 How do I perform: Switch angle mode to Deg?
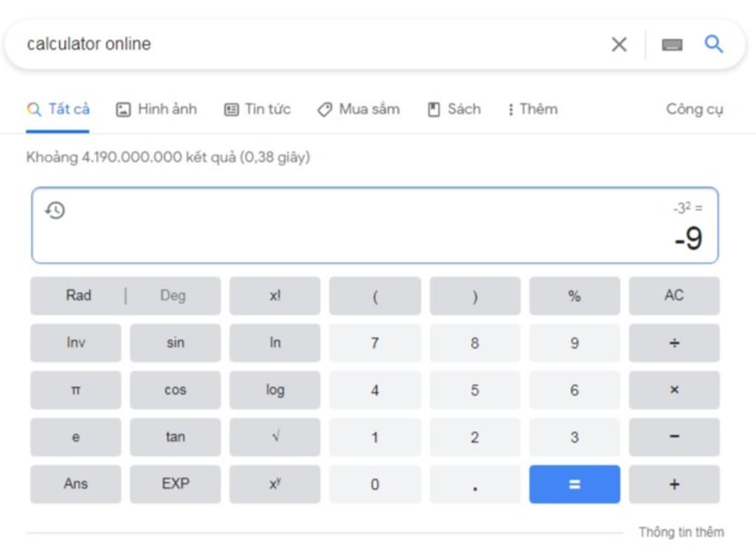pos(173,295)
